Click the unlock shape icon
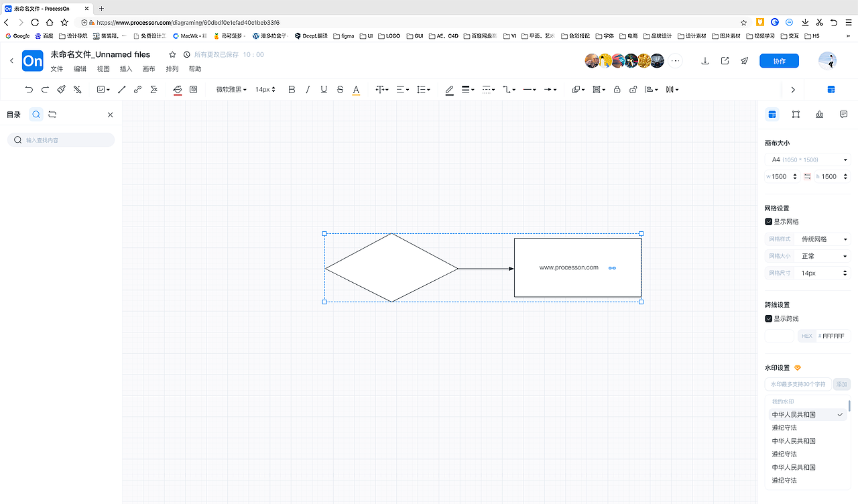The height and width of the screenshot is (504, 858). [x=633, y=89]
